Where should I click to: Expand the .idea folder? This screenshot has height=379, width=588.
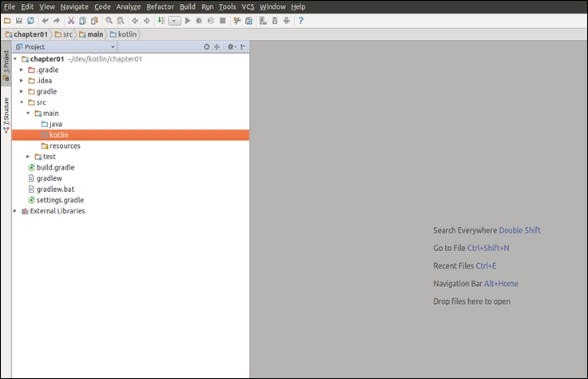coord(22,81)
